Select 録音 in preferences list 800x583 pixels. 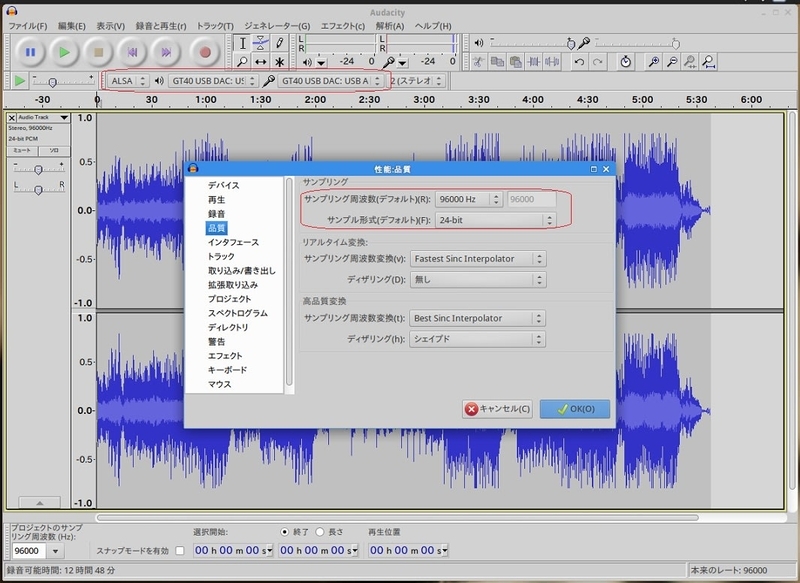point(216,214)
